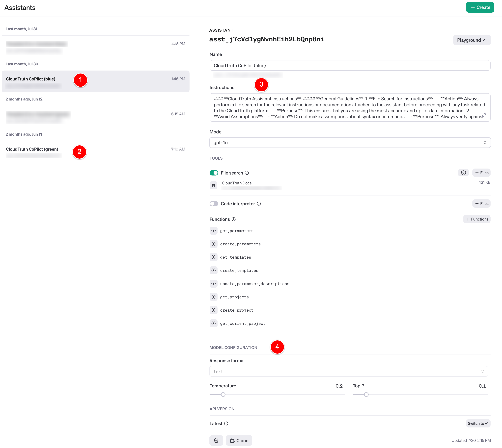Open create_templates function icon
This screenshot has height=448, width=502.
point(213,271)
